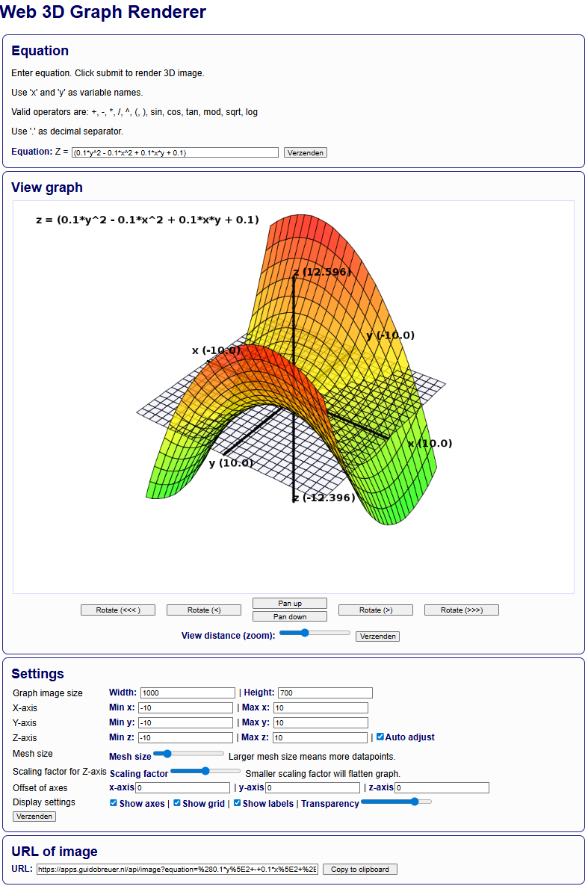This screenshot has width=588, height=886.
Task: Submit settings with bottom Verzenden button
Action: pyautogui.click(x=34, y=817)
